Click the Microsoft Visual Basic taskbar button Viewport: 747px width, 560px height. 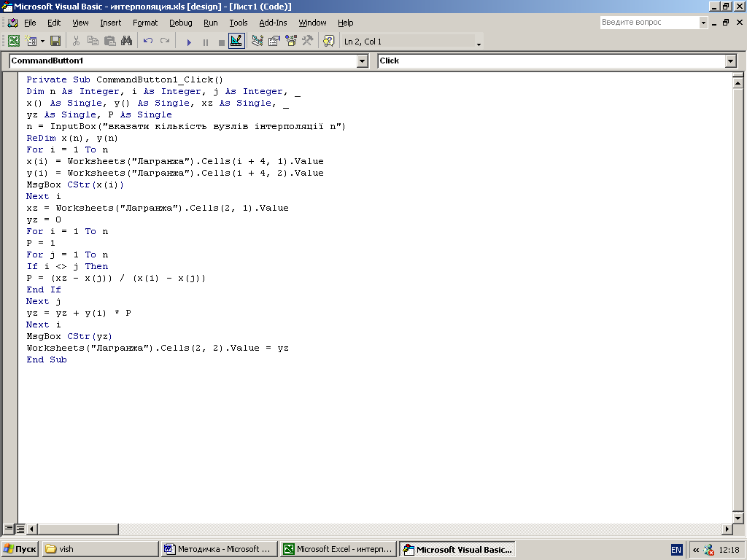coord(457,549)
